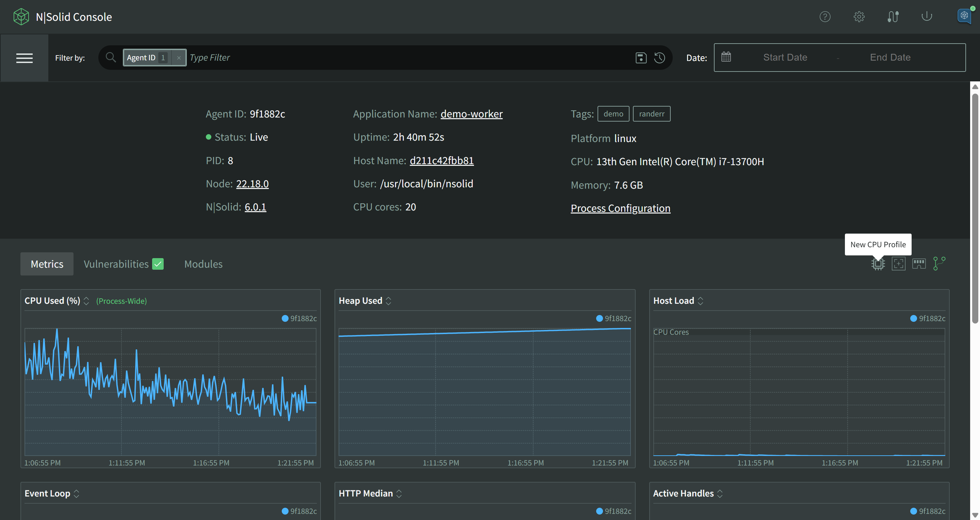This screenshot has height=520, width=980.
Task: Start a new CPU profile via chip icon
Action: 878,264
